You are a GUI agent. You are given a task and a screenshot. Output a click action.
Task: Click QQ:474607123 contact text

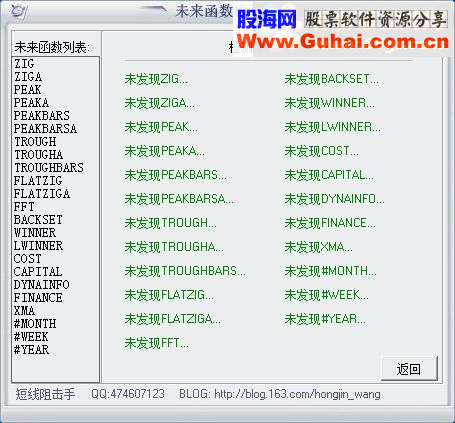click(x=128, y=394)
